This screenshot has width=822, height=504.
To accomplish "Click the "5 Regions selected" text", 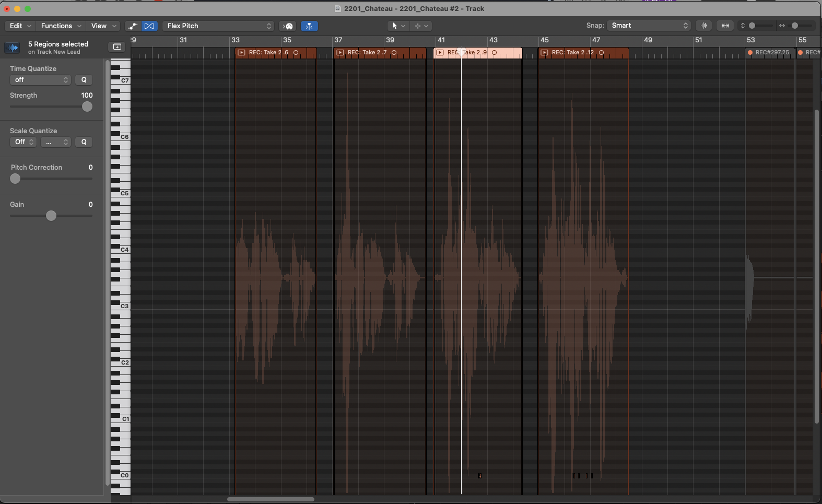I will click(x=58, y=44).
